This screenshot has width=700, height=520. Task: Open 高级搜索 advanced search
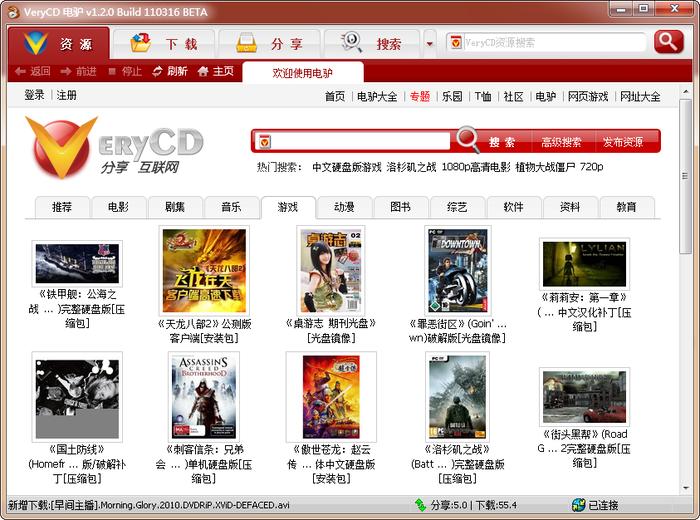561,142
